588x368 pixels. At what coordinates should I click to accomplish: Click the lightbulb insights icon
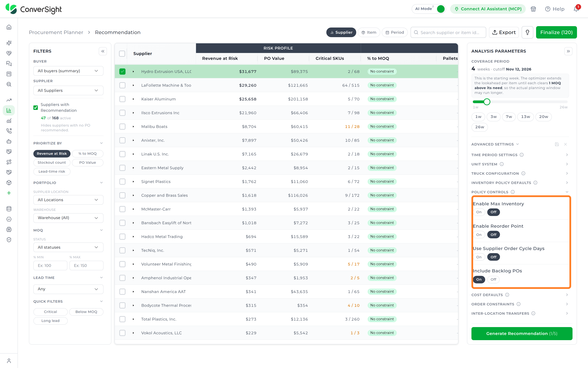click(527, 32)
